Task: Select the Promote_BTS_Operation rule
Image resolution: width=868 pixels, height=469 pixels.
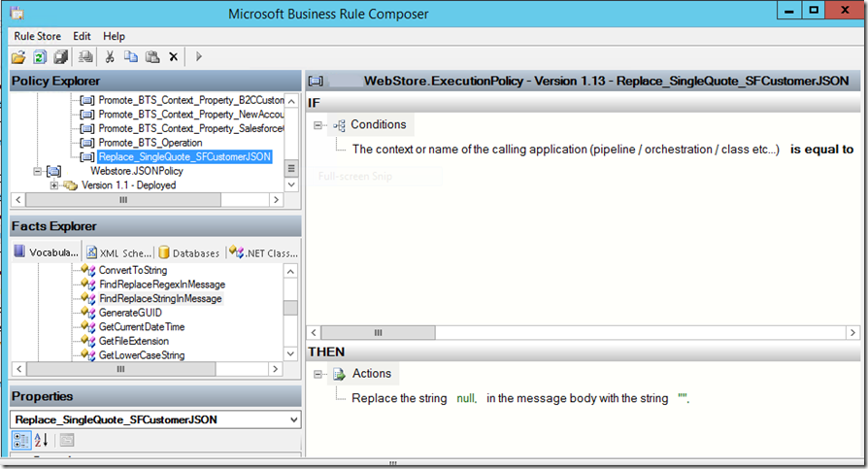Action: click(x=150, y=143)
